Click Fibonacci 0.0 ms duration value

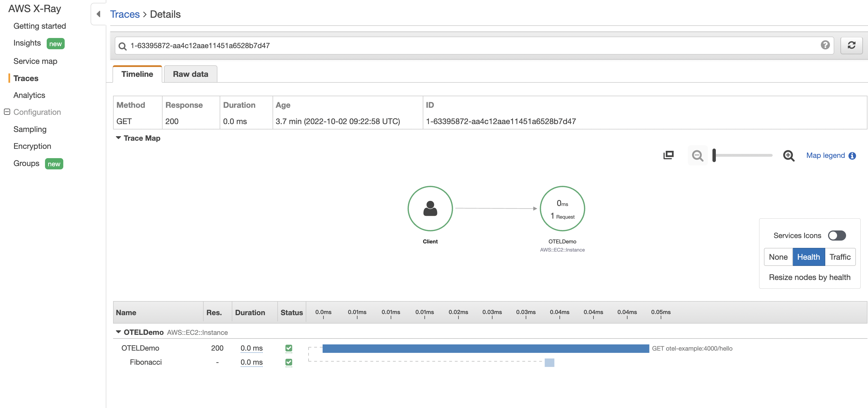251,362
